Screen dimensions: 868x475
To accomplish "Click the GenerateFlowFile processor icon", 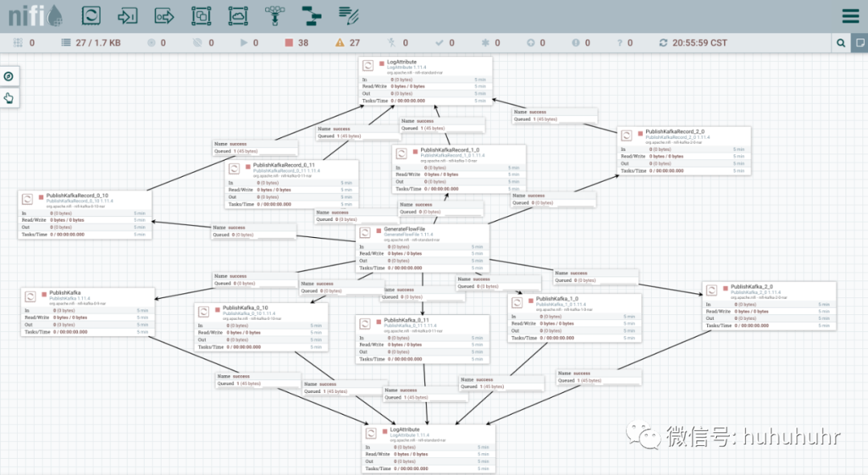I will coord(366,232).
